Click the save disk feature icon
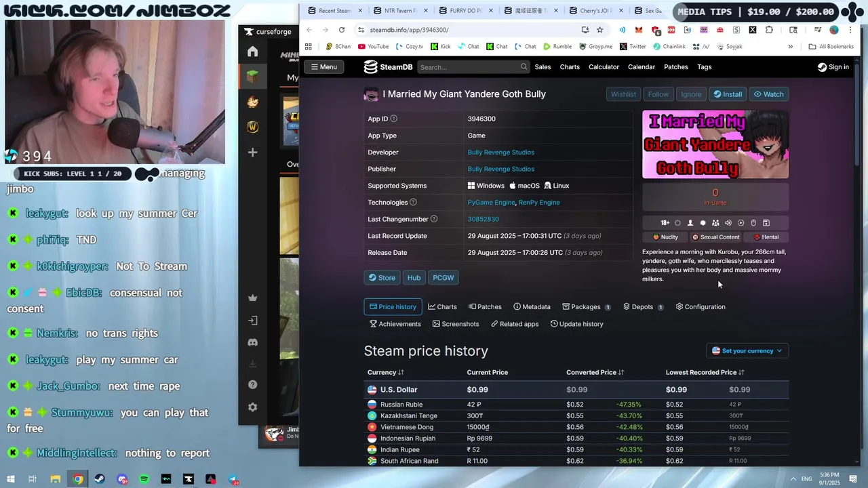Screen dimensions: 868x488 pyautogui.click(x=766, y=223)
